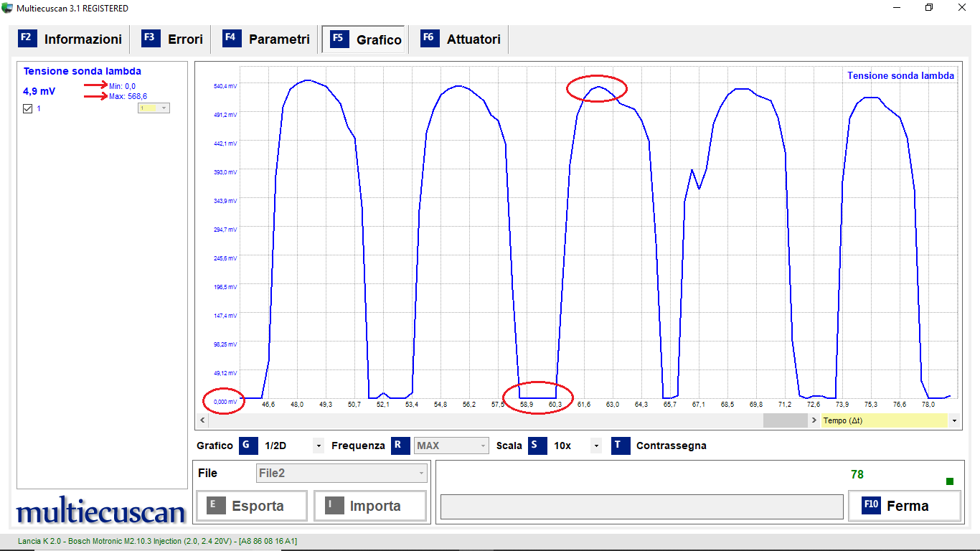Image resolution: width=980 pixels, height=551 pixels.
Task: Click the scroll left arrow under the graph
Action: click(202, 420)
